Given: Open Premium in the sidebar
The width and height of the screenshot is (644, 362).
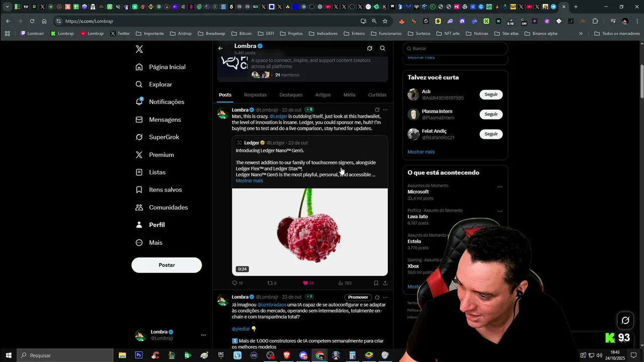Looking at the screenshot, I should 155,155.
